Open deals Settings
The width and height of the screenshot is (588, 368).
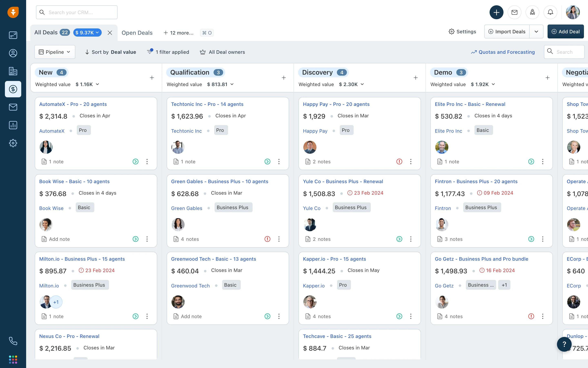click(462, 31)
